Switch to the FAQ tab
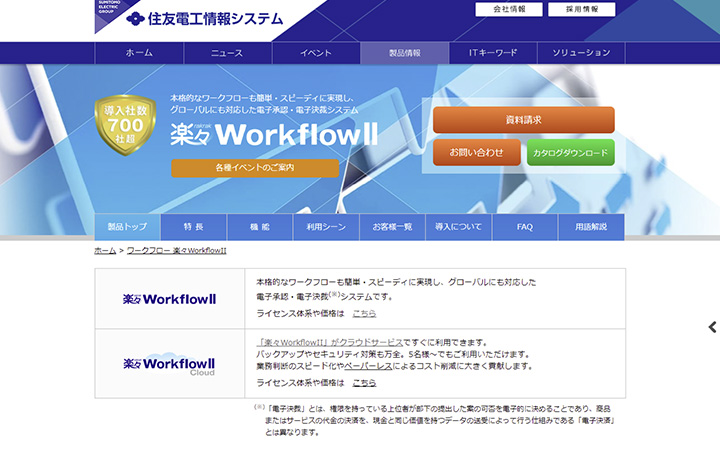 [525, 226]
